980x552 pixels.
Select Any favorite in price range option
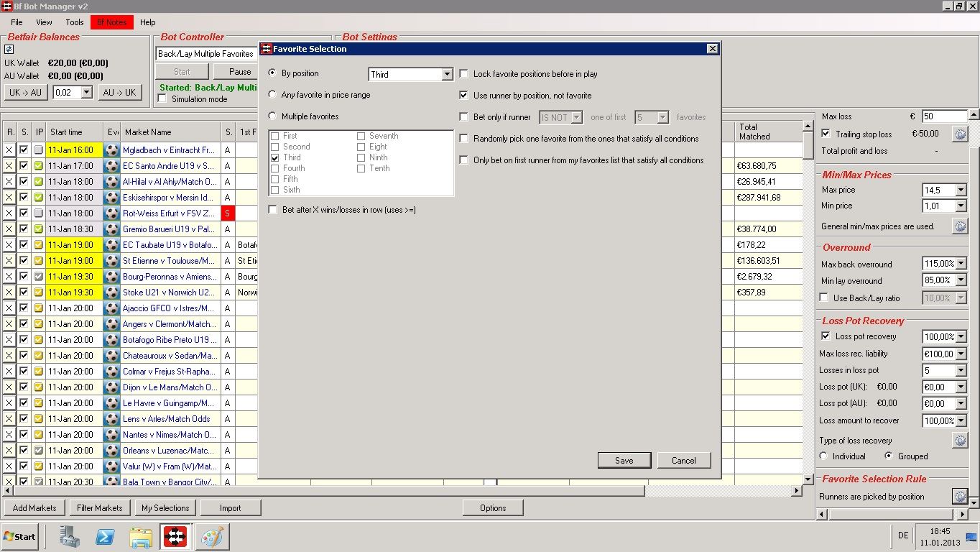pos(272,95)
